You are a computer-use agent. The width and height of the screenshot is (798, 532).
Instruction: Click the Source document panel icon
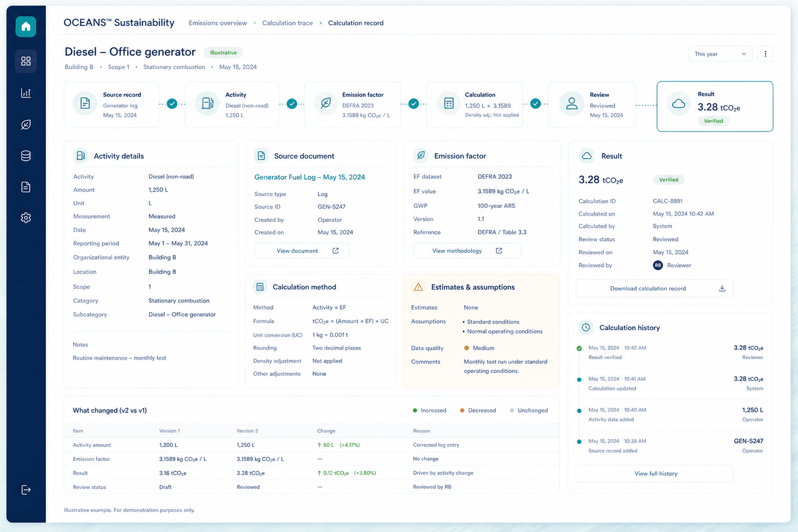click(x=261, y=155)
